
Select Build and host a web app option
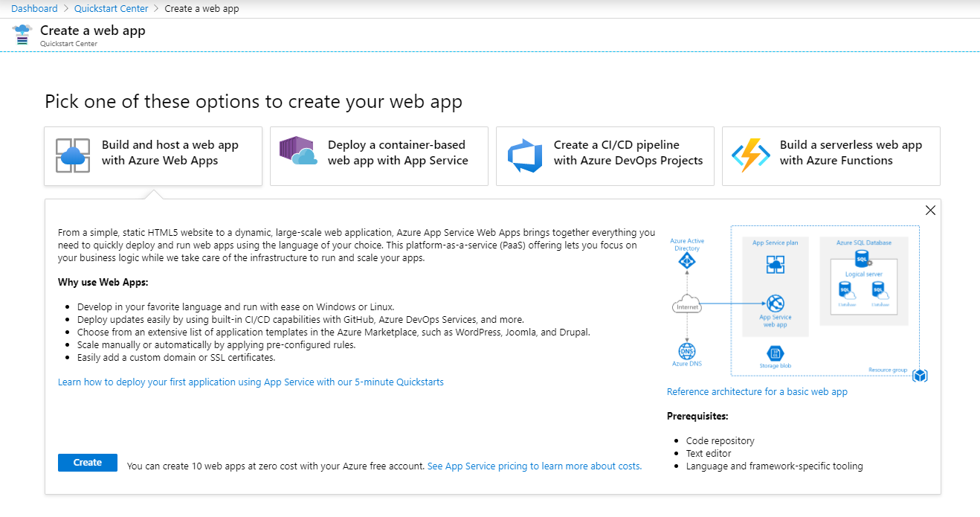click(x=153, y=156)
